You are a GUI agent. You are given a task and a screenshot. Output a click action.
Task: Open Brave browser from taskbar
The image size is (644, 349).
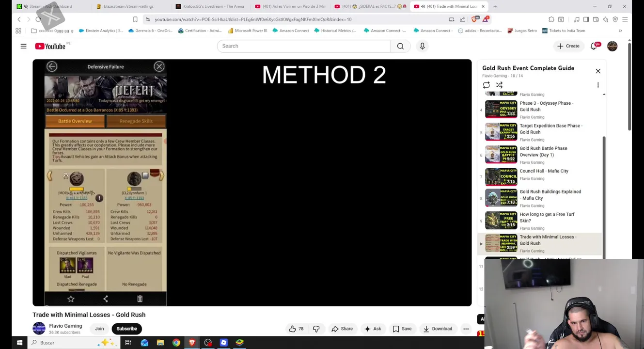(192, 343)
